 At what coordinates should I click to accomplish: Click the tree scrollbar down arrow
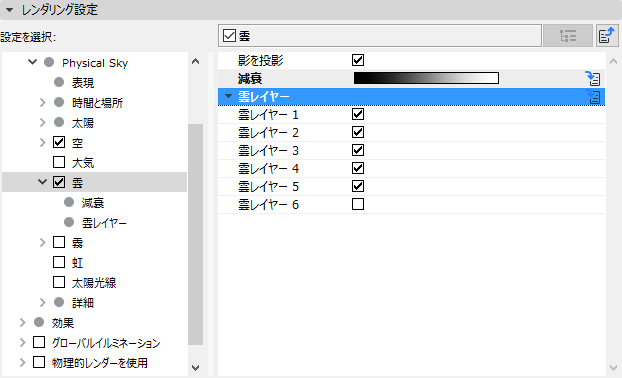[195, 368]
